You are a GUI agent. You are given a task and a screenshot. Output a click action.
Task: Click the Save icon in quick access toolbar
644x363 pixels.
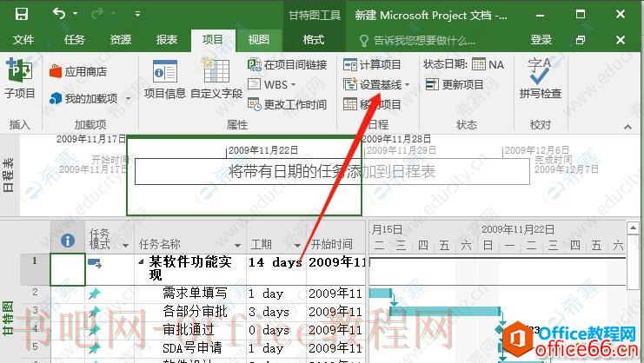click(22, 14)
